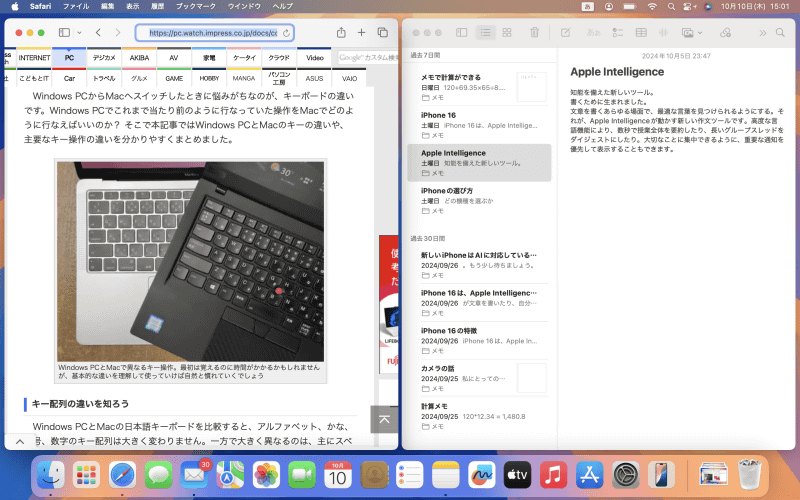Open Safari ブックマーク menu
800x500 pixels.
(196, 6)
